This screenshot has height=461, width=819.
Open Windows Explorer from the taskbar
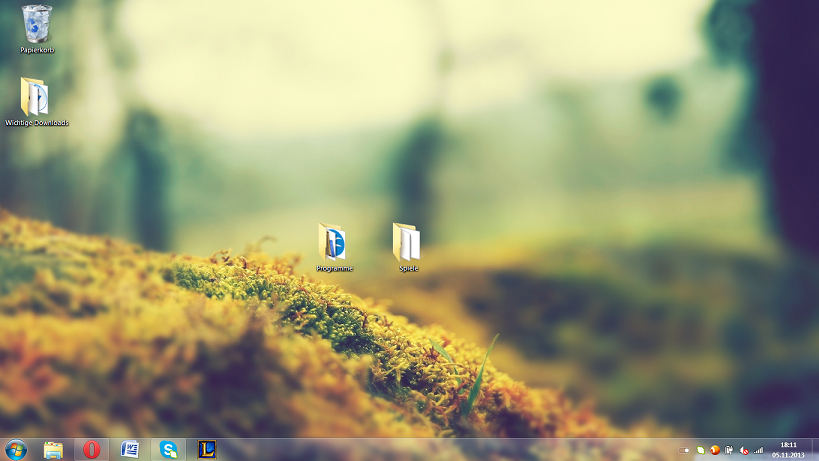53,450
